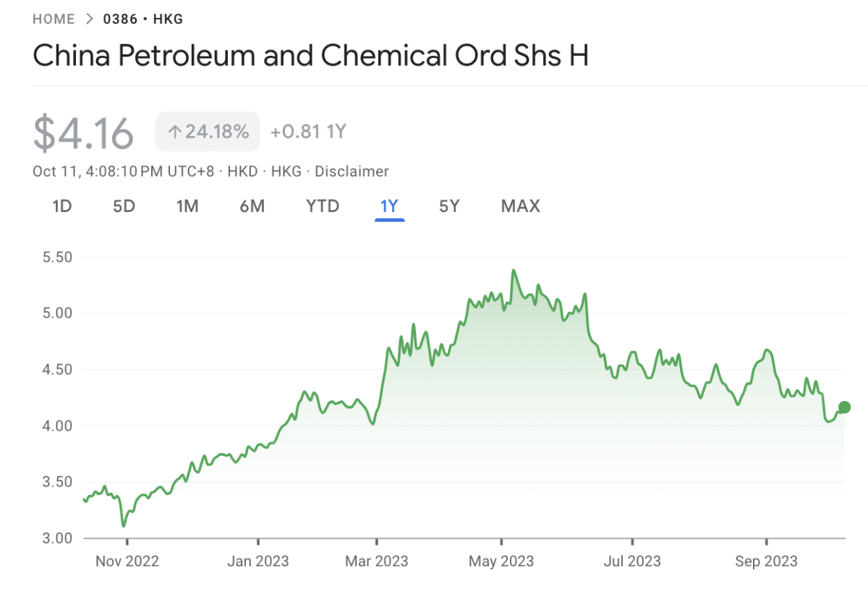Select the 1D time range tab

point(62,206)
